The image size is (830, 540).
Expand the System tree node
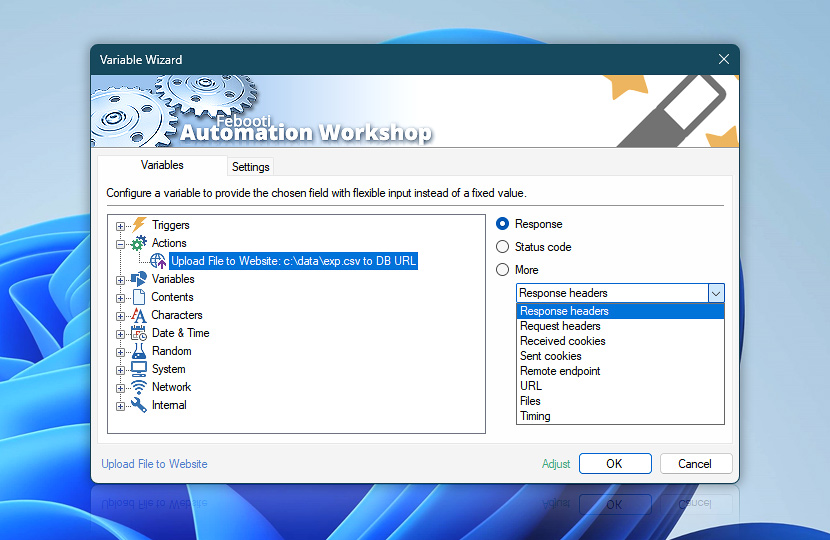(120, 370)
